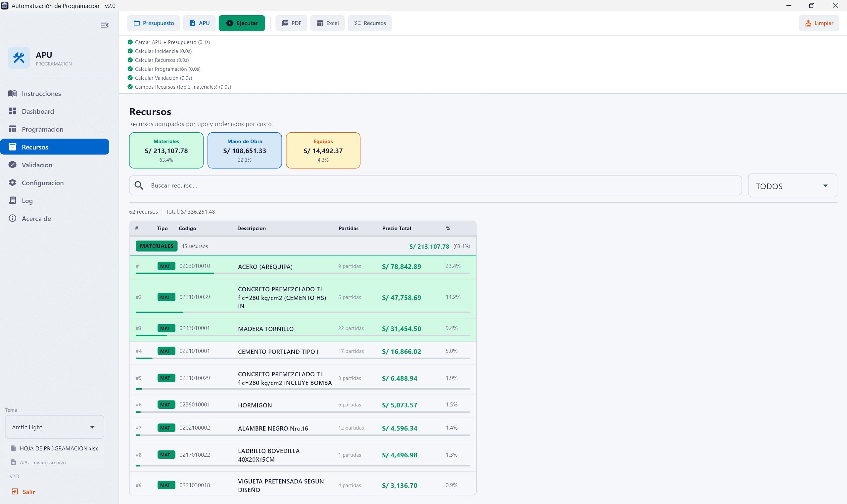Screen dimensions: 847x504
Task: Click the Configuracion gear icon
Action: coord(13,183)
